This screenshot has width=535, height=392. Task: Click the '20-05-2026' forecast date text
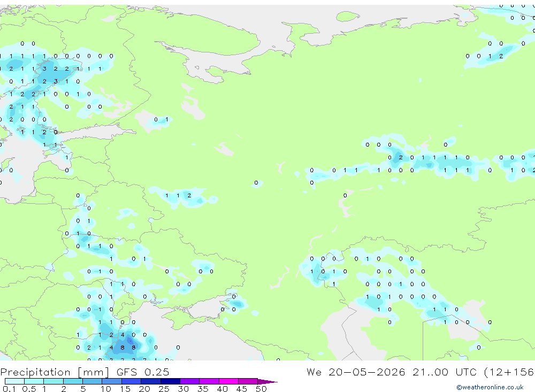367,372
